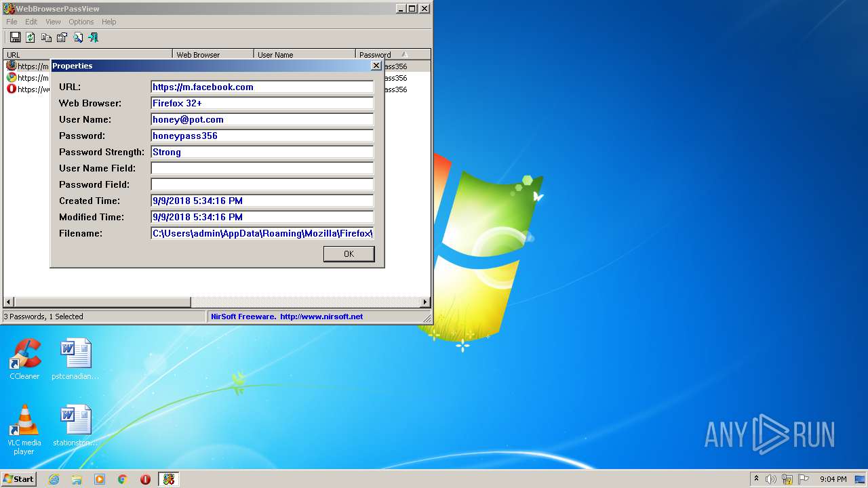The height and width of the screenshot is (488, 868).
Task: Select the Firefox password row icon
Action: click(x=11, y=66)
